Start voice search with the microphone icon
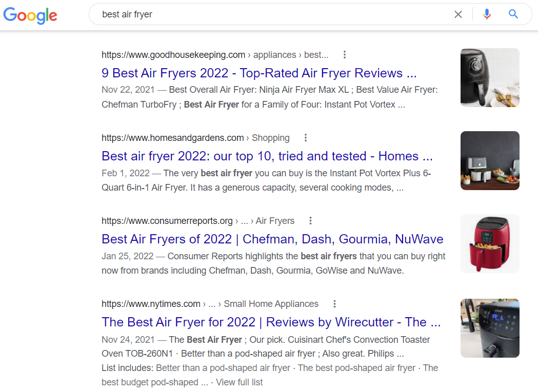 pyautogui.click(x=487, y=14)
